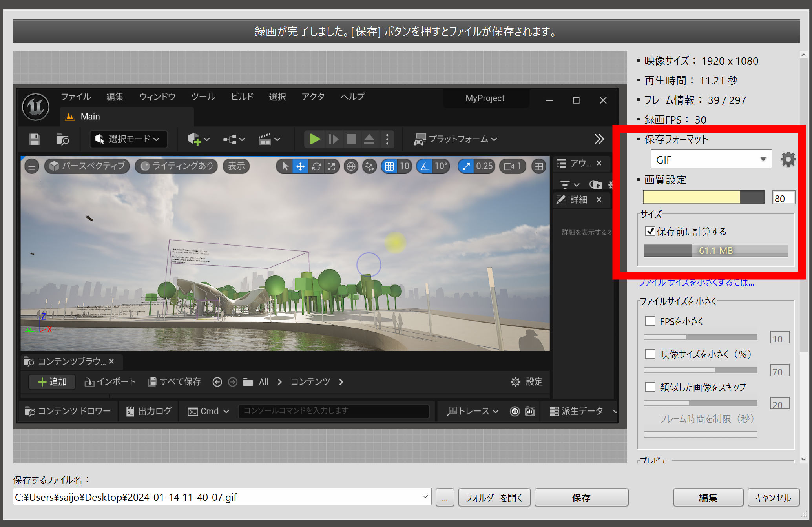This screenshot has width=812, height=527.
Task: Click the Unreal Engine logo icon
Action: pos(36,107)
